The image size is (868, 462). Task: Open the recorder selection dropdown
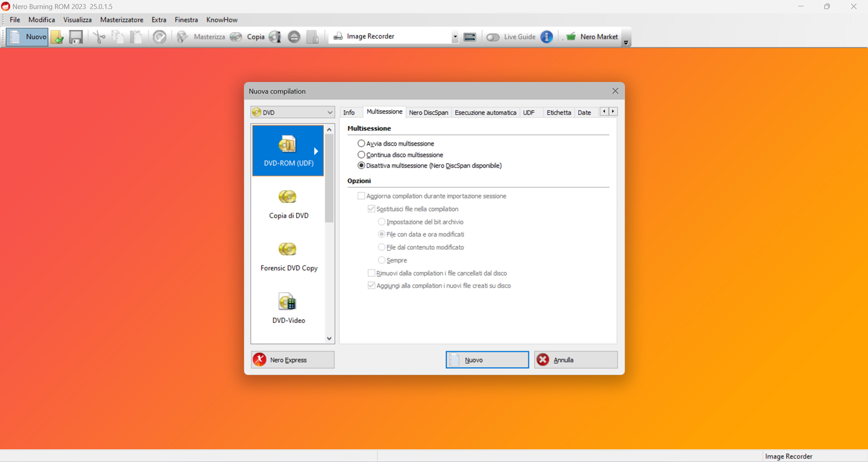[454, 36]
